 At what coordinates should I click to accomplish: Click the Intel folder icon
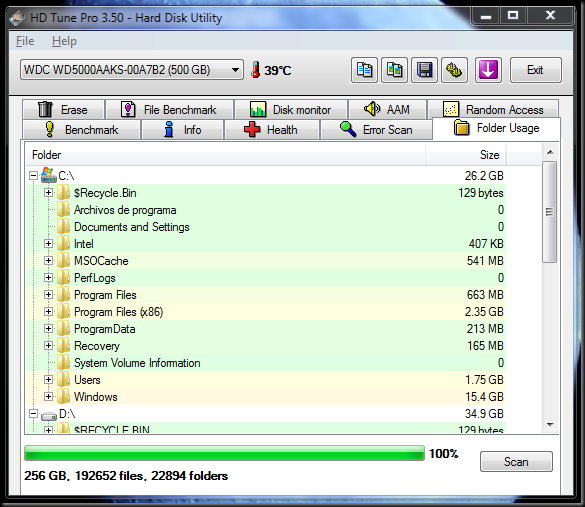[63, 244]
